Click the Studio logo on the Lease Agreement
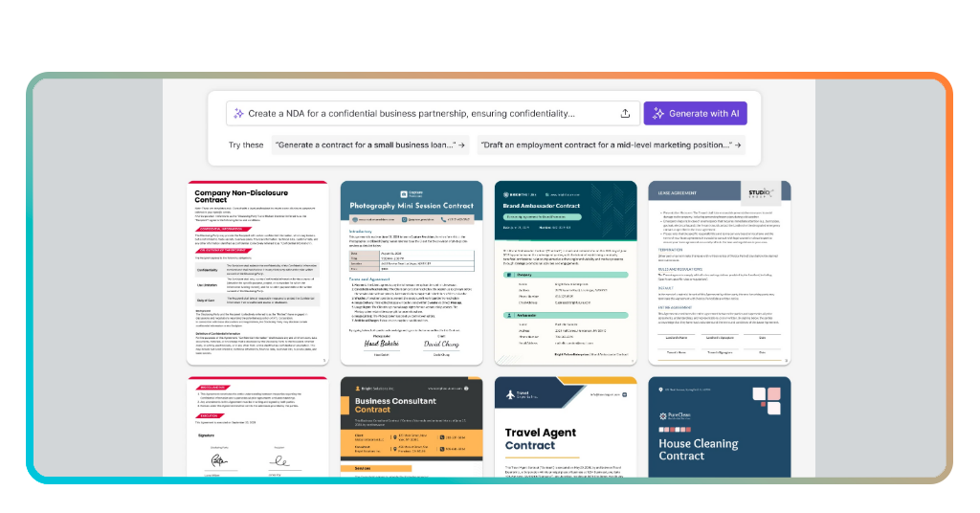980x513 pixels. (761, 191)
